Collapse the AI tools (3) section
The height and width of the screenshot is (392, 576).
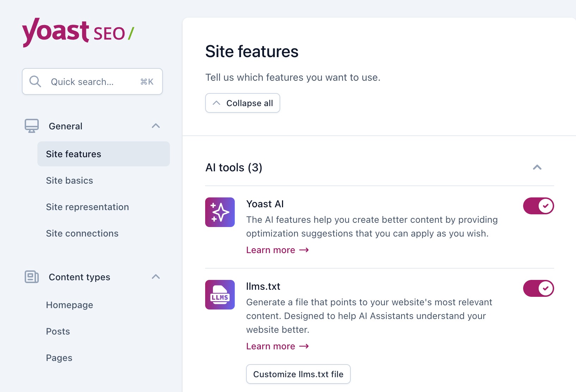tap(537, 167)
